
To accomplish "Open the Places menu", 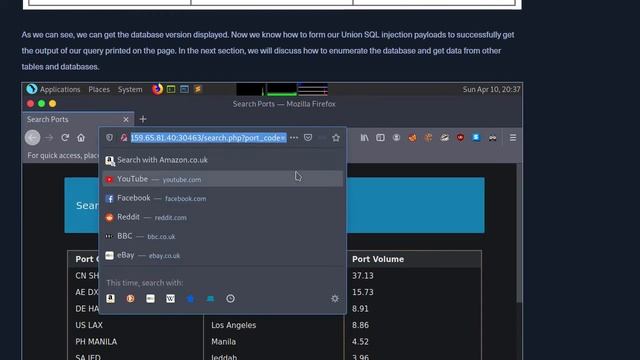I will pyautogui.click(x=99, y=89).
